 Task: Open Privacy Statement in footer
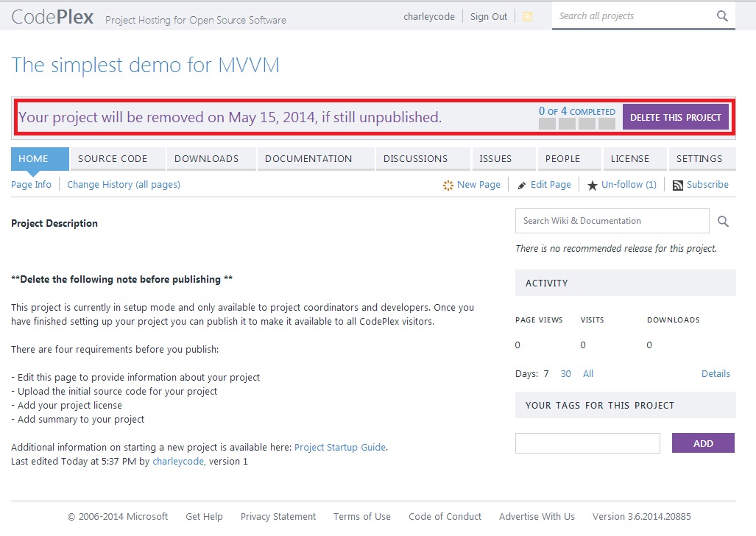278,516
